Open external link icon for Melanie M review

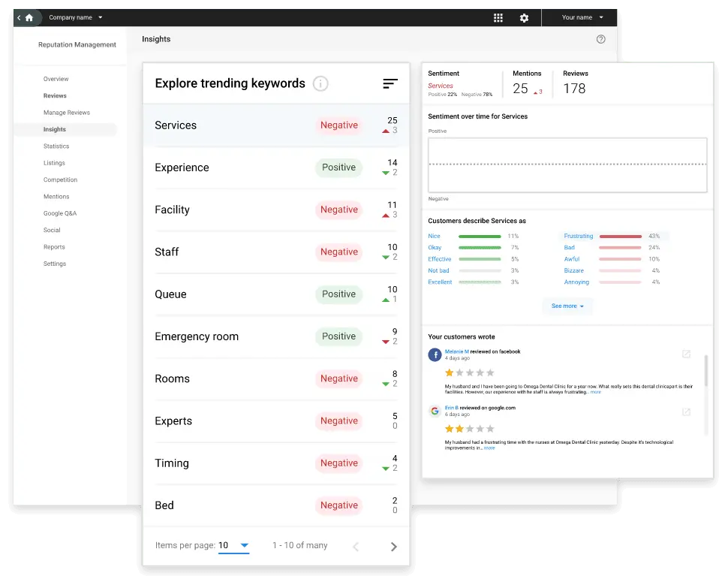pyautogui.click(x=686, y=354)
